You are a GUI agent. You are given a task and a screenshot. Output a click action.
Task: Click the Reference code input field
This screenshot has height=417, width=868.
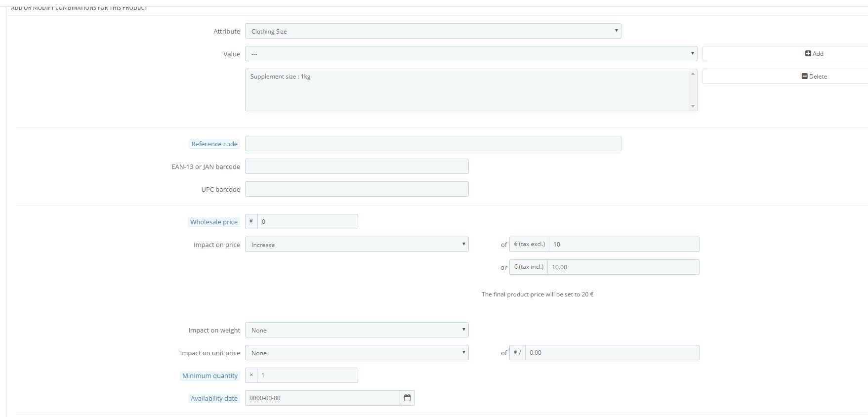433,144
